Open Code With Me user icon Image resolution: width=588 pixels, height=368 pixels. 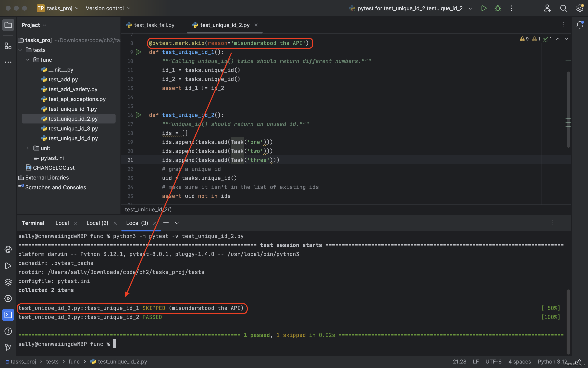[547, 8]
